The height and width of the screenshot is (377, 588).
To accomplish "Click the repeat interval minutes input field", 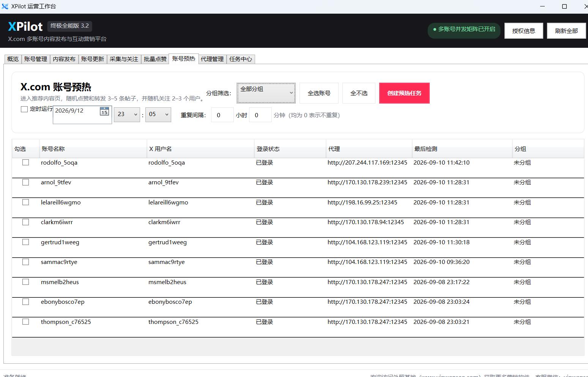I will [260, 115].
